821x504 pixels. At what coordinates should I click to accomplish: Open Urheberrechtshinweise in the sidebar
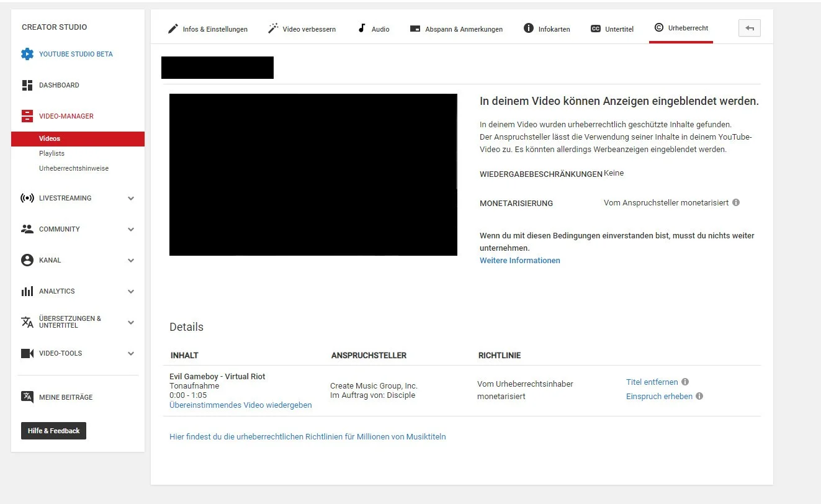(x=74, y=168)
